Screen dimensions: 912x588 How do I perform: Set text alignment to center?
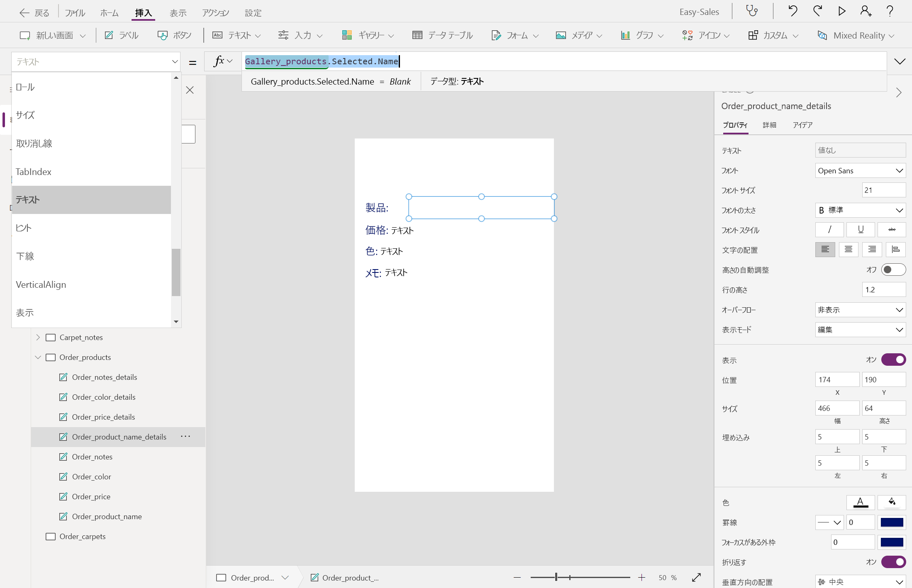coord(849,249)
